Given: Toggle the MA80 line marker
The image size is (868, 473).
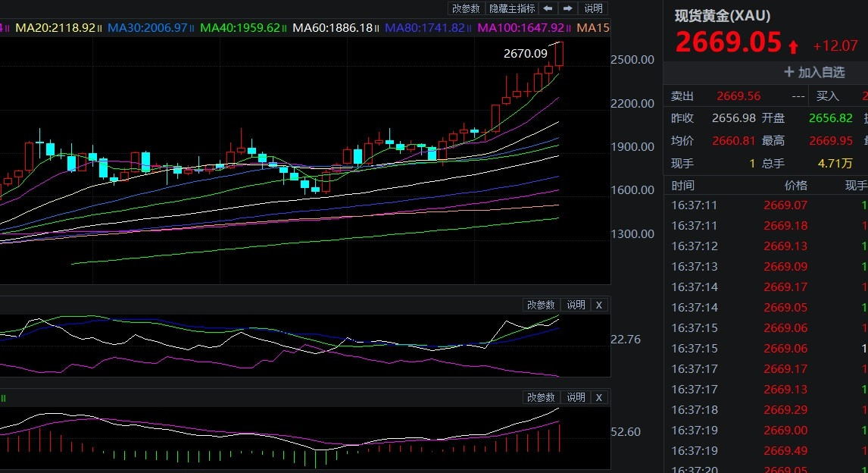Looking at the screenshot, I should (x=470, y=28).
